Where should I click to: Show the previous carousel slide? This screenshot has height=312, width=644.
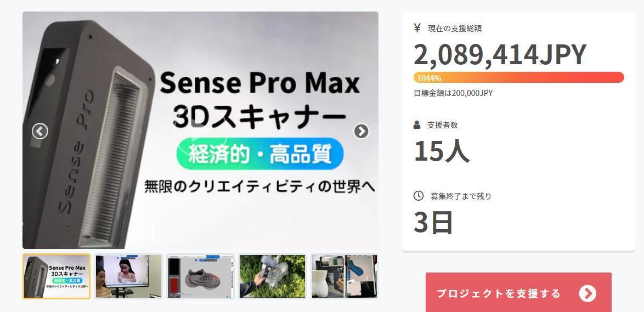pyautogui.click(x=40, y=132)
